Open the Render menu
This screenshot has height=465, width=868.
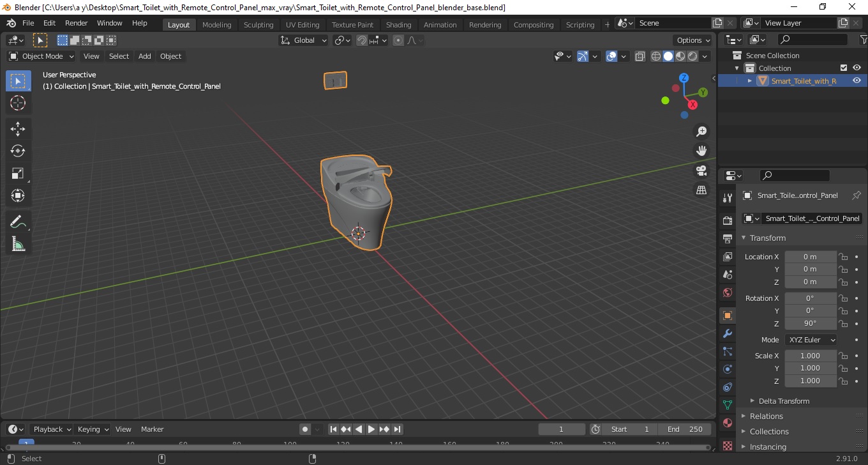[77, 23]
